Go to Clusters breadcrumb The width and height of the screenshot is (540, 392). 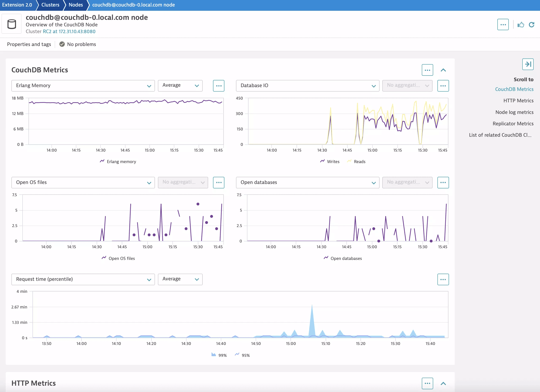(x=50, y=5)
